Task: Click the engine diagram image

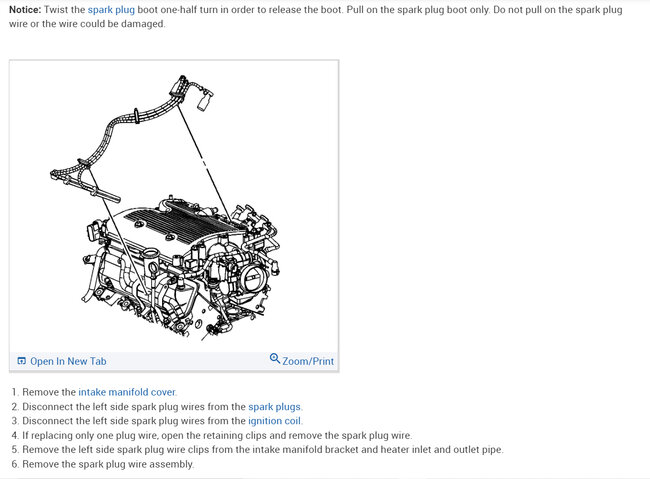Action: pyautogui.click(x=174, y=207)
